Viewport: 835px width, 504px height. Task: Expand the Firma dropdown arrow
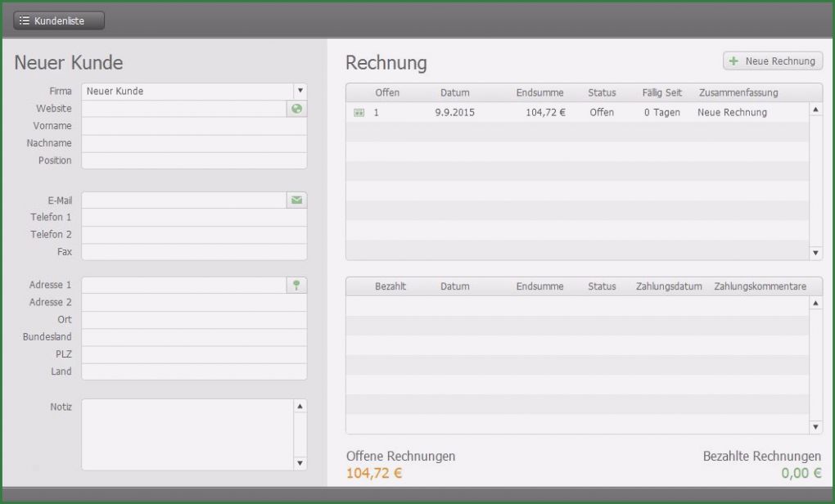[x=300, y=91]
